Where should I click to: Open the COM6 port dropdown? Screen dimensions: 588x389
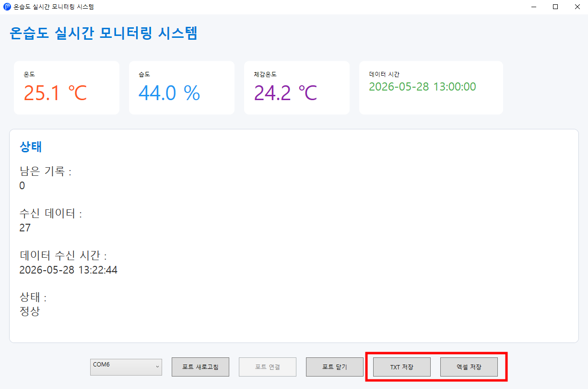126,367
